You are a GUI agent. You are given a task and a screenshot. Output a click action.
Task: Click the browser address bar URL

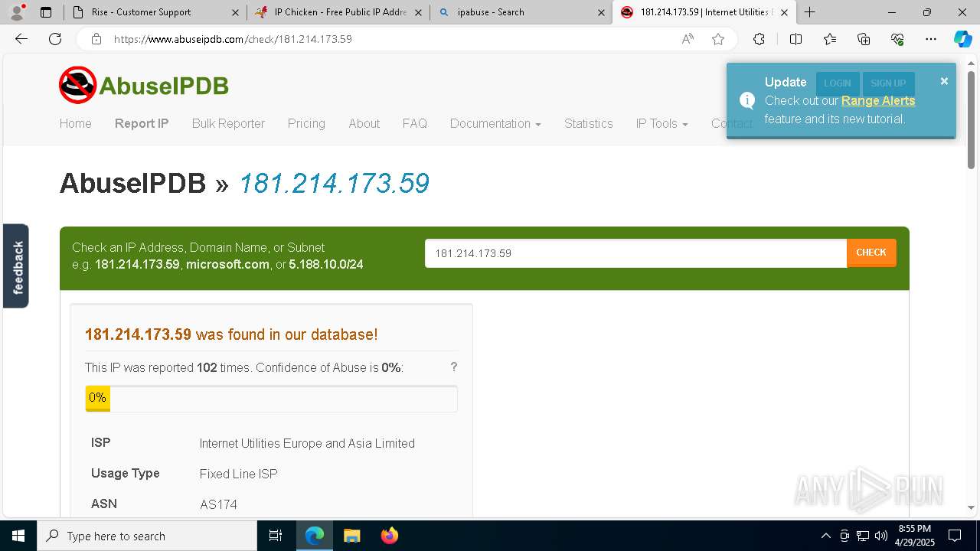click(x=233, y=39)
